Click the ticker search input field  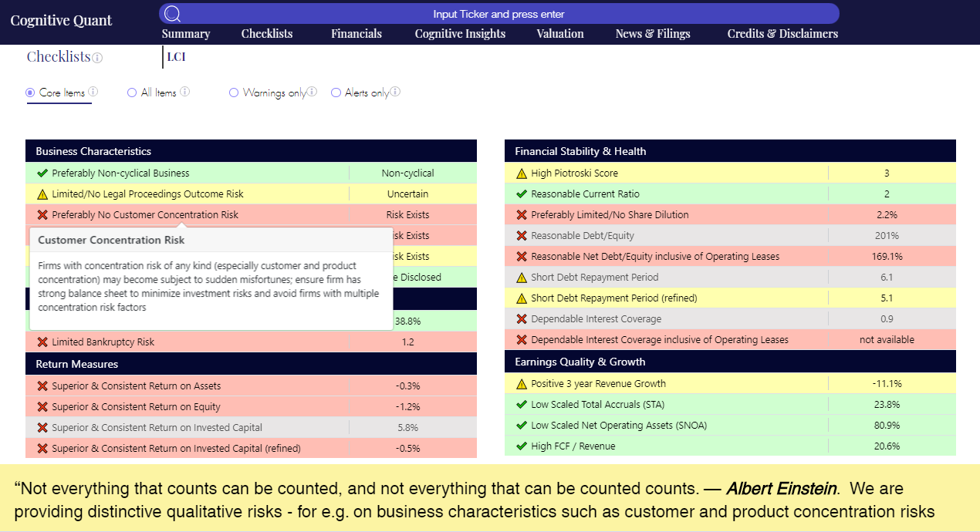click(x=498, y=14)
